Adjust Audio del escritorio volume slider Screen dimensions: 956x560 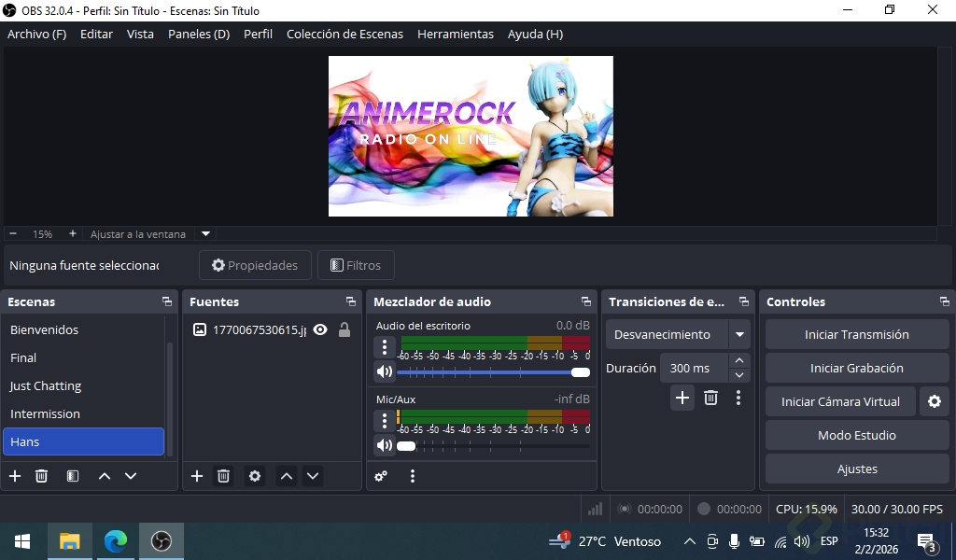pos(493,372)
